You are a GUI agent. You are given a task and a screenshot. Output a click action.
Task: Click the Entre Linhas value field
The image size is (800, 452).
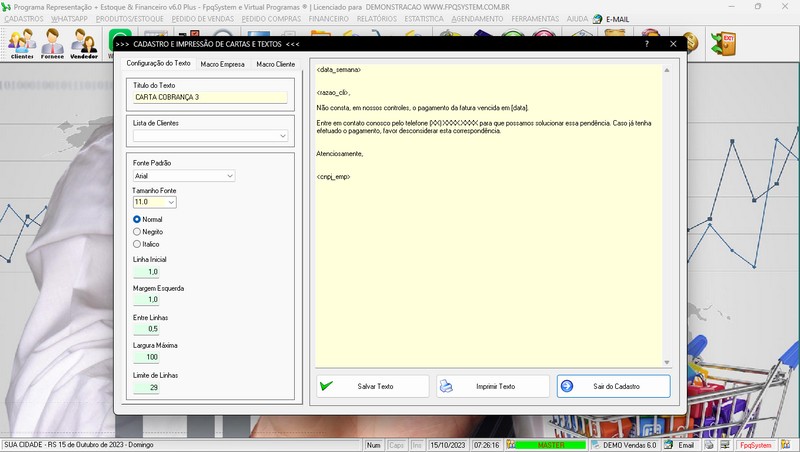[146, 329]
